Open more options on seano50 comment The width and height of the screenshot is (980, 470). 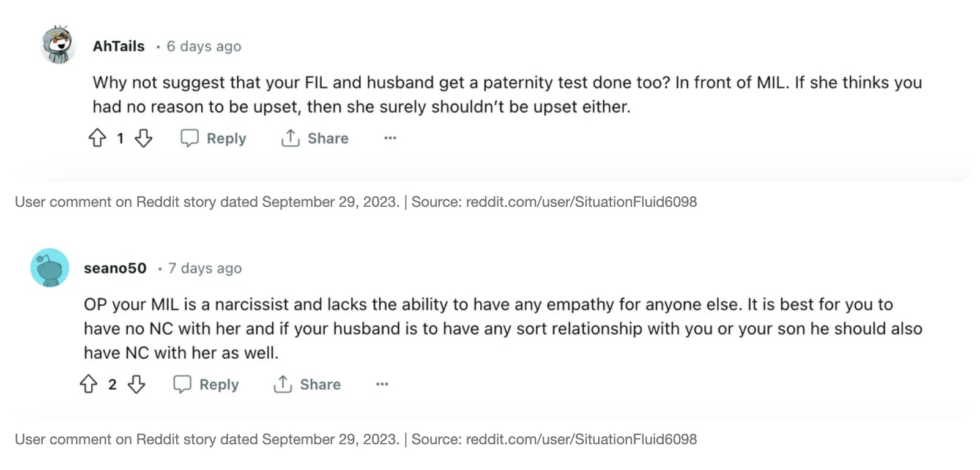point(382,384)
